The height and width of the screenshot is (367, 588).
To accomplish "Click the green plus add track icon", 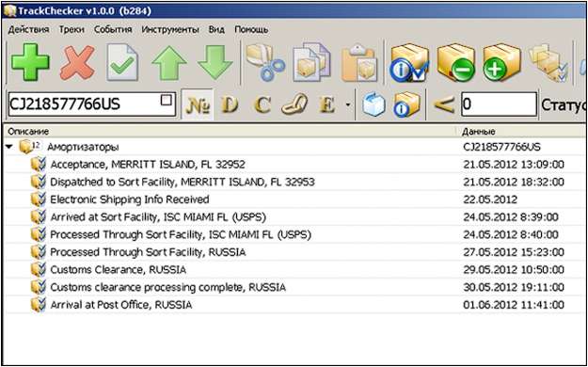I will [30, 62].
